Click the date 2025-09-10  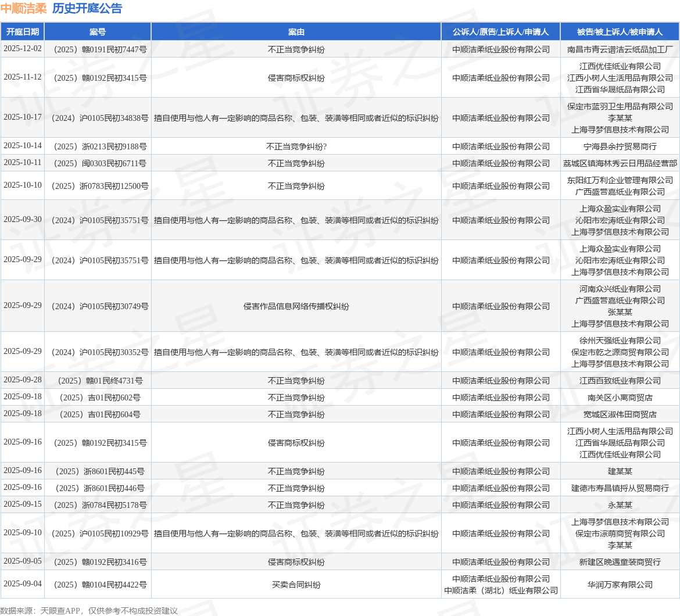coord(23,533)
